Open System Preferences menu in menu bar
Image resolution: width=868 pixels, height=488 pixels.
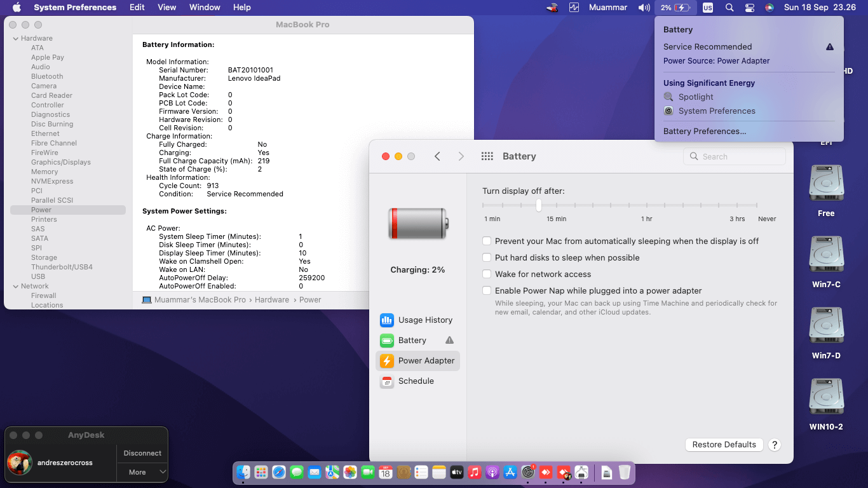[75, 8]
